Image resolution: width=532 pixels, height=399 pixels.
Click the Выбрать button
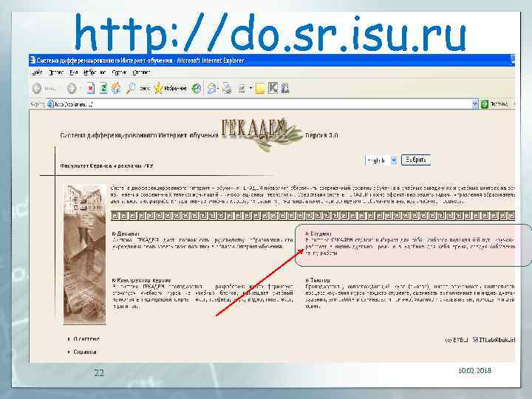pos(415,160)
